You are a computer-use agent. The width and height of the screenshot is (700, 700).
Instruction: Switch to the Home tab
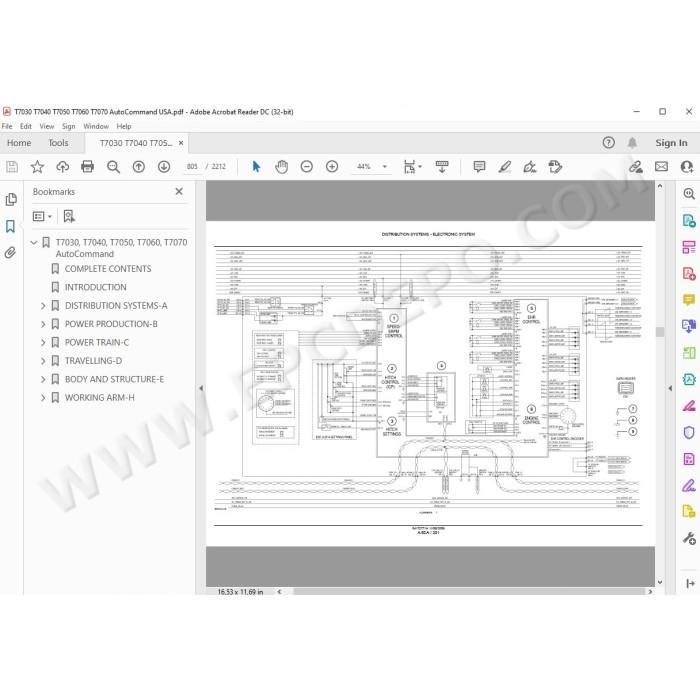click(x=19, y=143)
